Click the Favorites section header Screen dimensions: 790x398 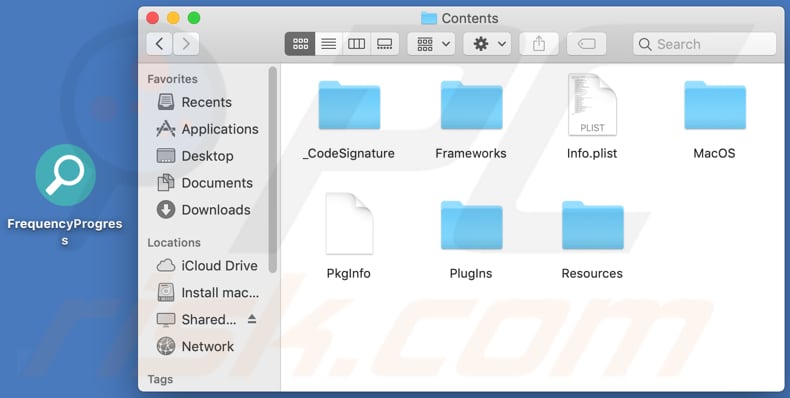coord(172,79)
